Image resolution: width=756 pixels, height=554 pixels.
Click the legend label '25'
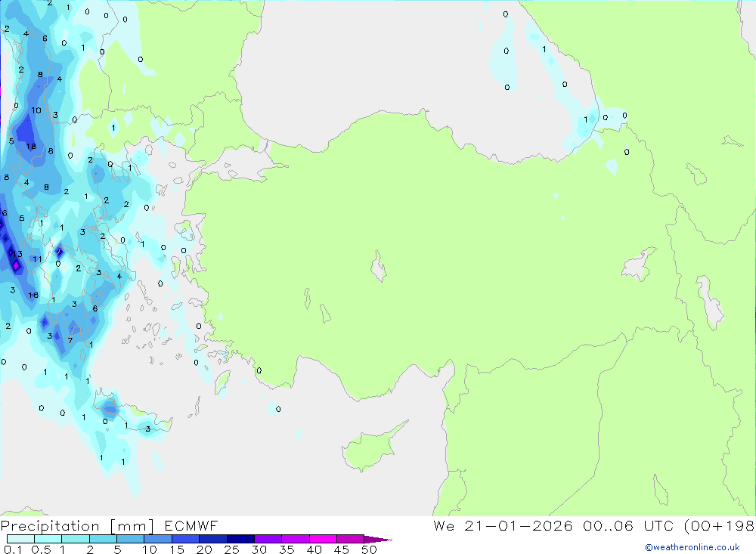pos(232,549)
